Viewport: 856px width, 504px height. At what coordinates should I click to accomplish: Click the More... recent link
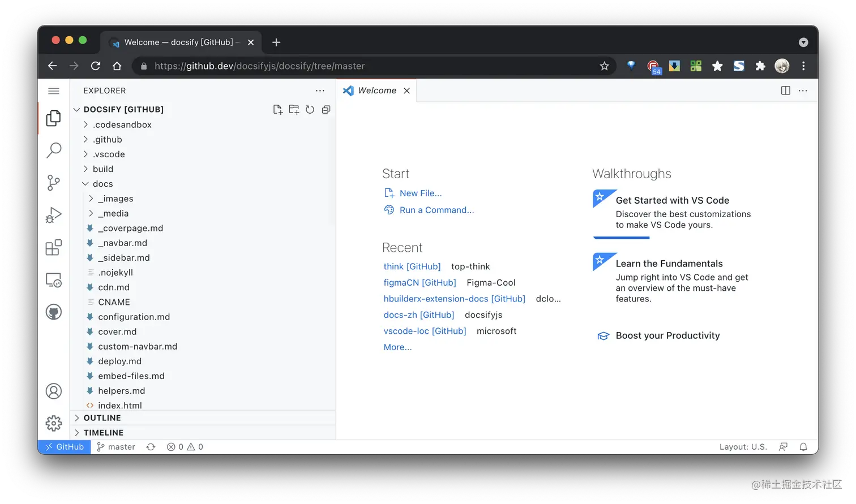point(397,347)
